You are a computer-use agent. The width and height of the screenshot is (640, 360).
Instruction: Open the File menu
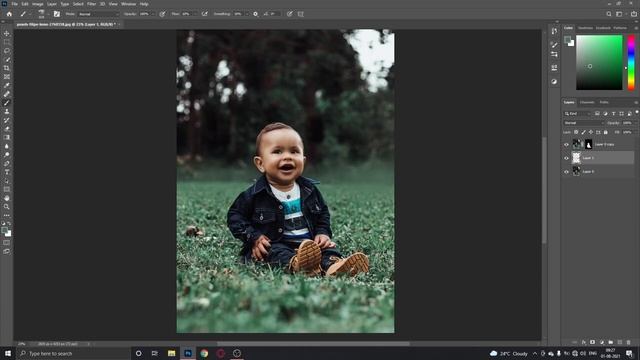pyautogui.click(x=15, y=4)
